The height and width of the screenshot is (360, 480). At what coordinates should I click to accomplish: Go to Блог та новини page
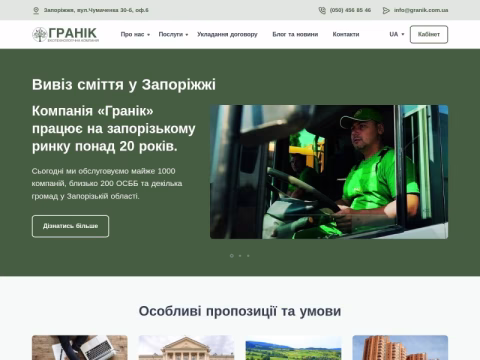[x=295, y=34]
